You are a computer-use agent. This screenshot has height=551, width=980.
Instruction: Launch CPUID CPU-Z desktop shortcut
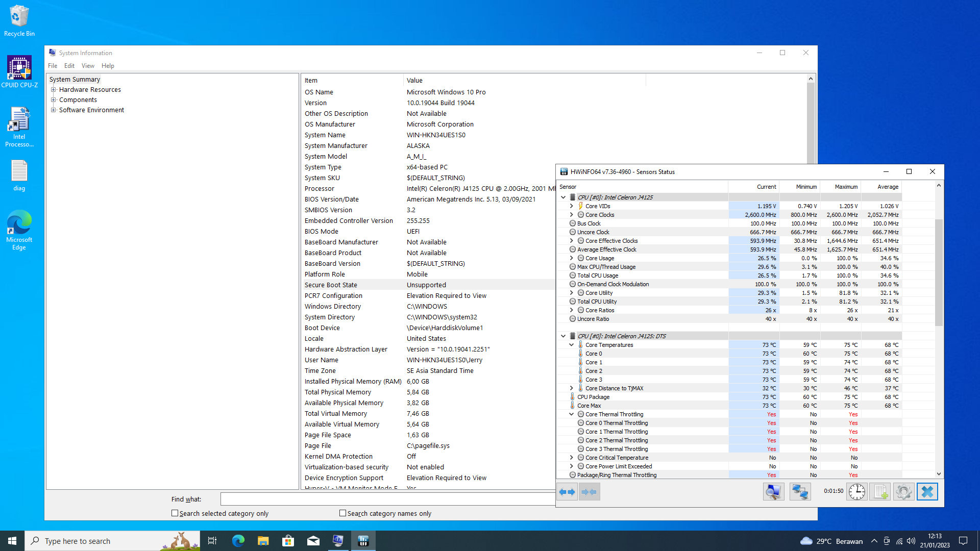(x=19, y=72)
